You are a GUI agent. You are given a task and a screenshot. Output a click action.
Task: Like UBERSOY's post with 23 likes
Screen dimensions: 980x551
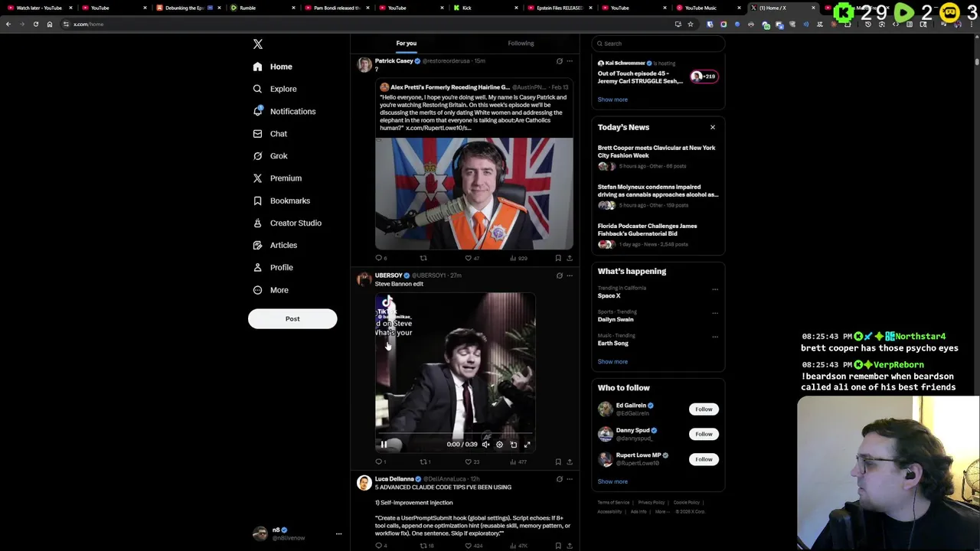pyautogui.click(x=472, y=462)
